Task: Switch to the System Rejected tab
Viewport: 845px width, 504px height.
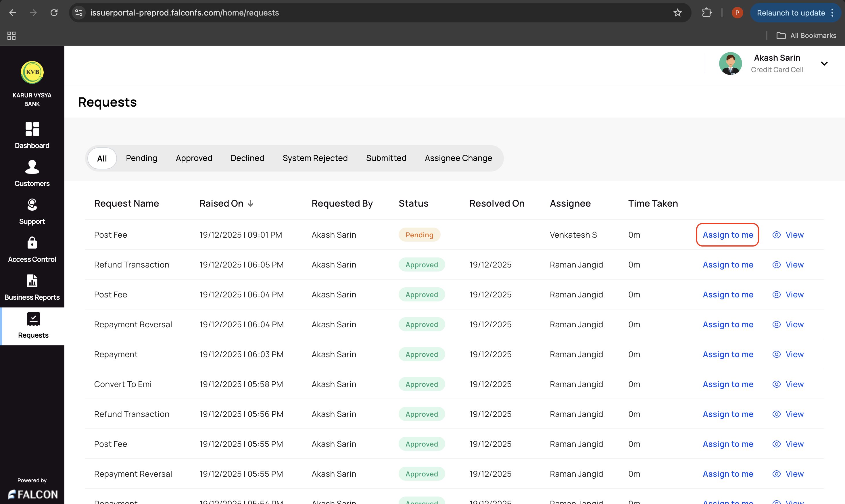Action: point(315,158)
